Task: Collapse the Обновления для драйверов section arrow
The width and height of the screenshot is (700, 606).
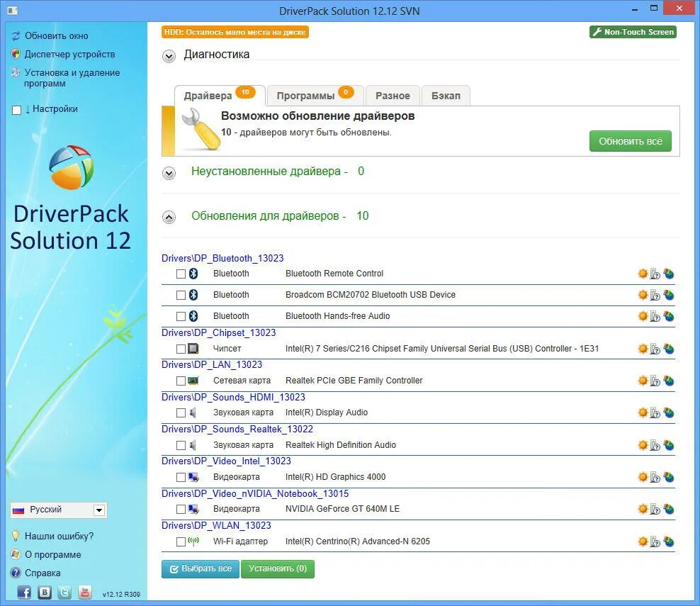Action: (x=169, y=217)
